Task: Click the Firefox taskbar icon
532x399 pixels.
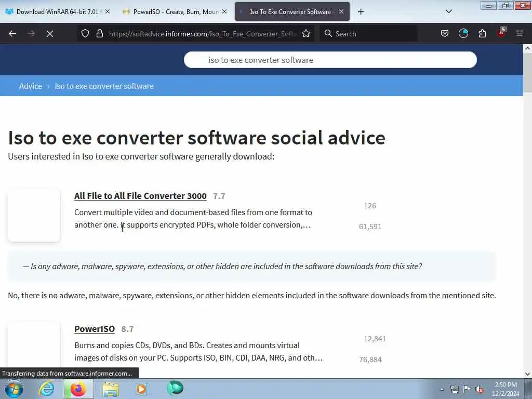Action: (78, 389)
